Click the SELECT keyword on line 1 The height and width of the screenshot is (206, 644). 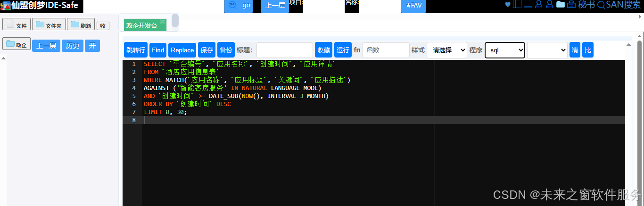pos(155,64)
